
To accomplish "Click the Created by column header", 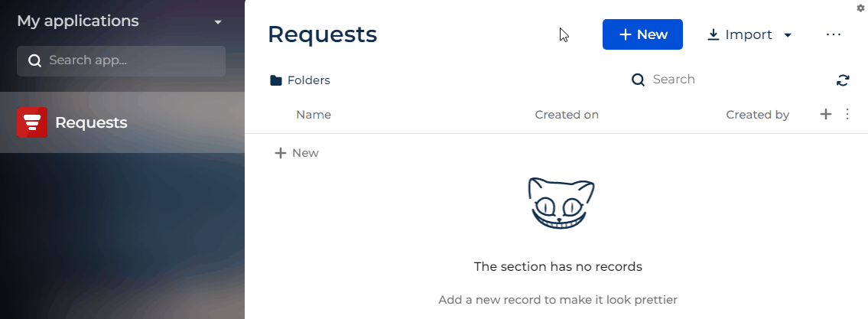I will (757, 115).
